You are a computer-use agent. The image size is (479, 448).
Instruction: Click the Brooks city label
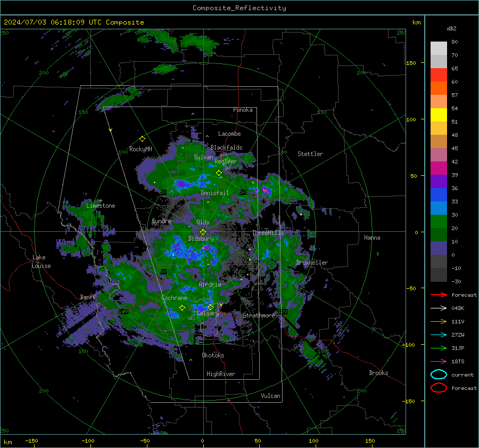378,373
